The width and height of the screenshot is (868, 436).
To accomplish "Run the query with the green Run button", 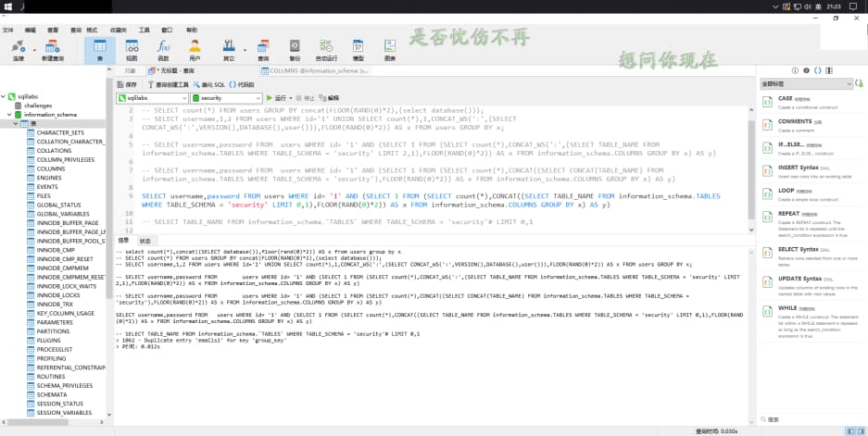I will pyautogui.click(x=276, y=98).
